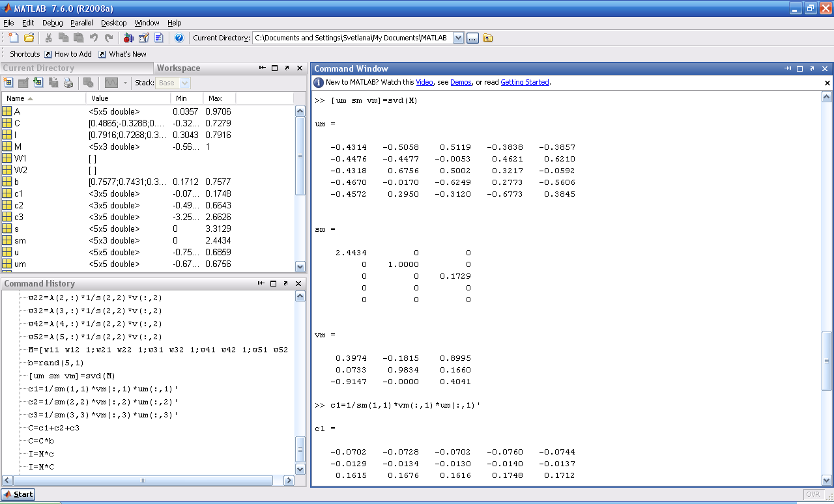Click the What's New shortcut

(x=122, y=54)
